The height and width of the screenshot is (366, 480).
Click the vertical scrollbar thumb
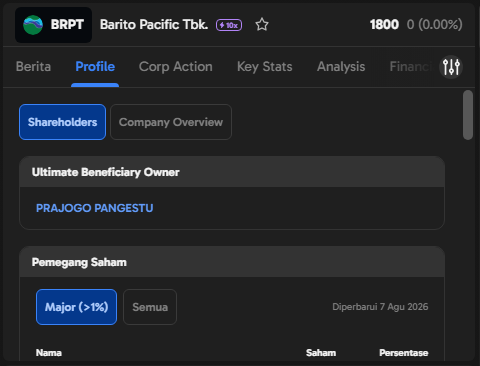[x=468, y=115]
